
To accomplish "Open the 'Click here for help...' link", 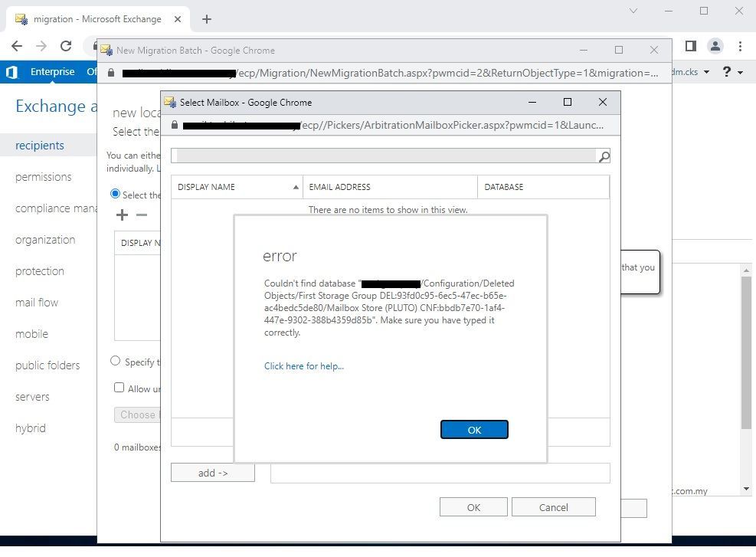I will 303,365.
